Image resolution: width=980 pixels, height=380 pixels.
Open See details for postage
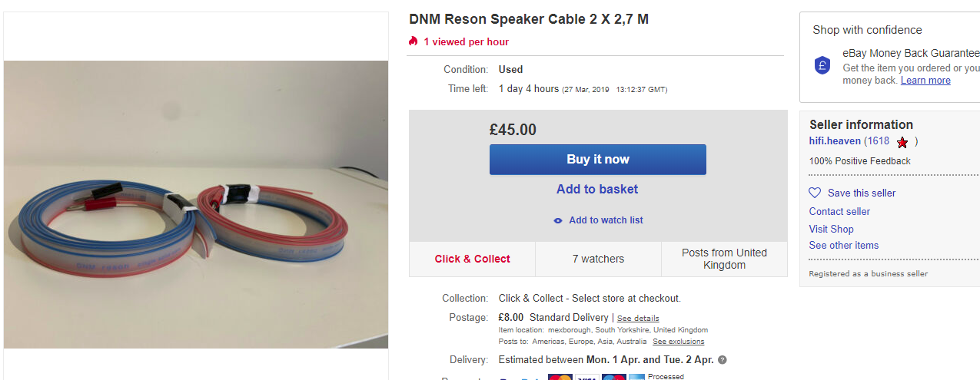pyautogui.click(x=638, y=319)
